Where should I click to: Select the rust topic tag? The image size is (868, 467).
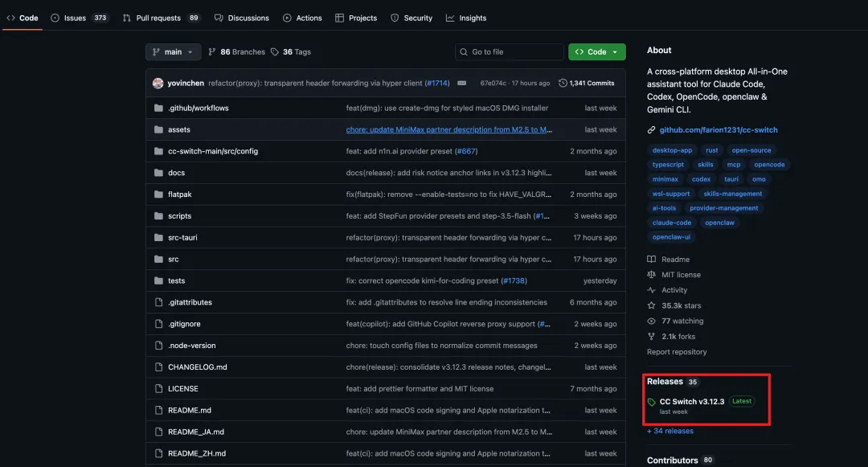tap(712, 150)
